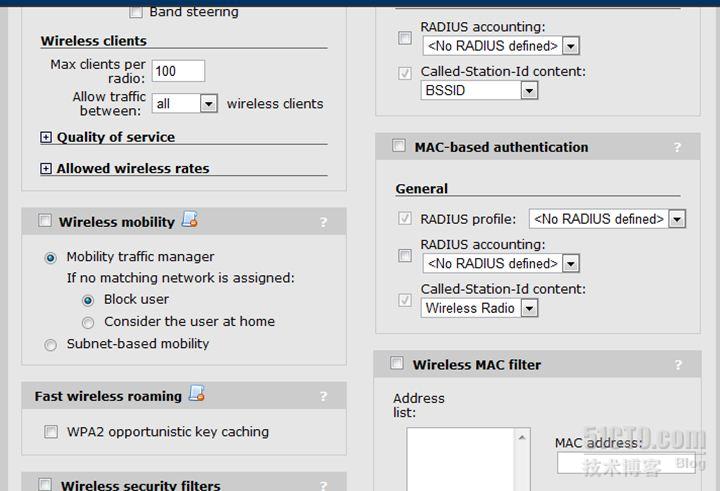Open help for Wireless mobility section
Viewport: 720px width, 491px height.
(323, 222)
